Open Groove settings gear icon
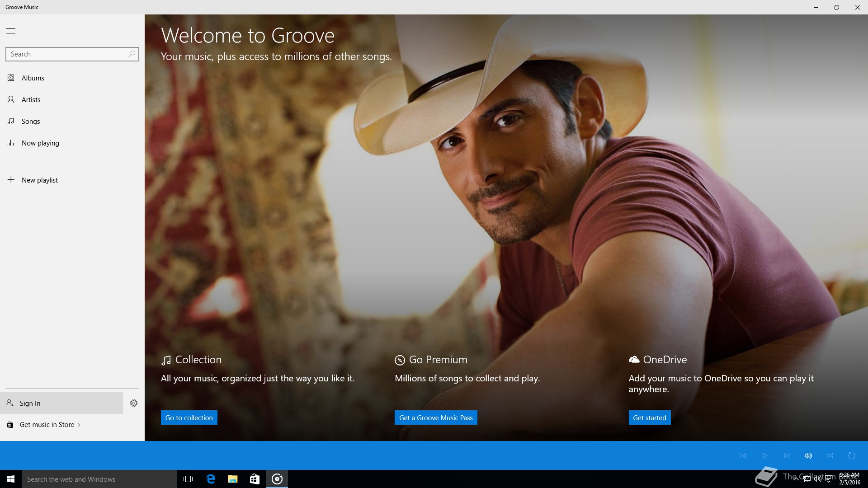Viewport: 868px width, 488px height. (x=134, y=403)
